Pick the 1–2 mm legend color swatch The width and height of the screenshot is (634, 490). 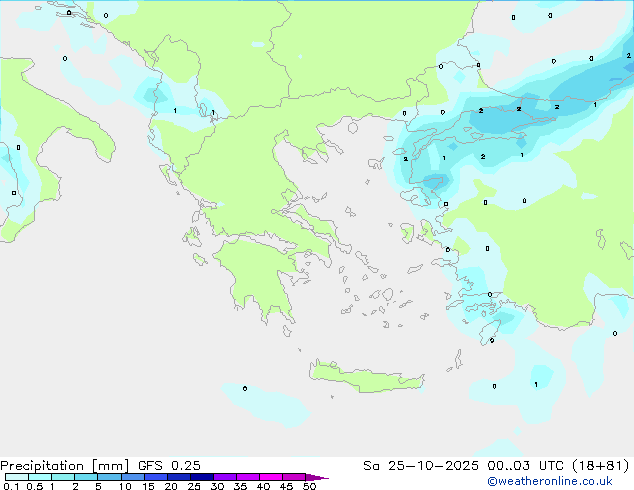tap(63, 477)
